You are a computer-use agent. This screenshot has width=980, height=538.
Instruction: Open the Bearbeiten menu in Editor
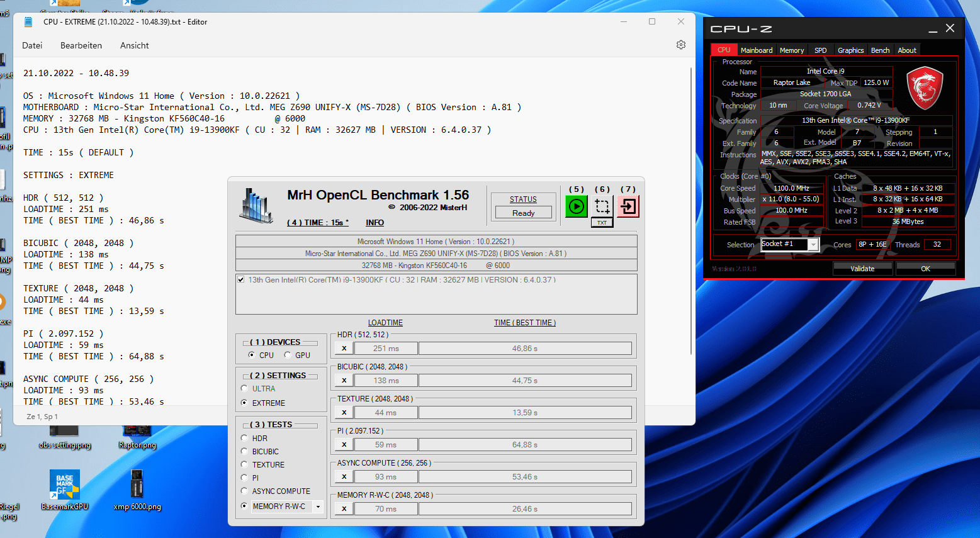pyautogui.click(x=81, y=45)
